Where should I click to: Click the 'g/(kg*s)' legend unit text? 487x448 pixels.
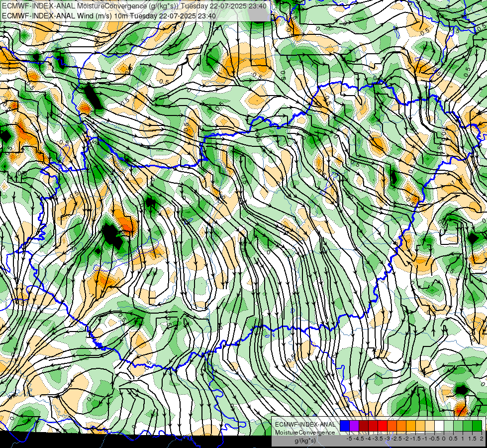[x=305, y=441]
